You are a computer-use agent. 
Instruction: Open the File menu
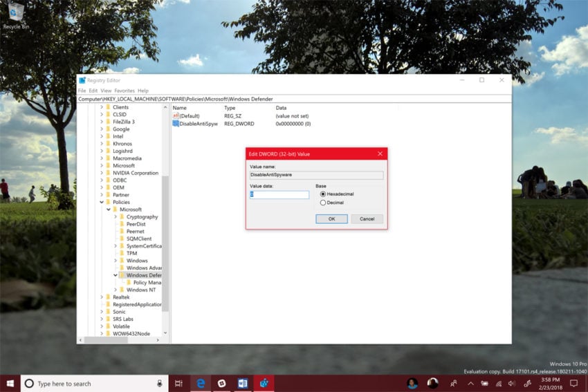click(x=82, y=91)
